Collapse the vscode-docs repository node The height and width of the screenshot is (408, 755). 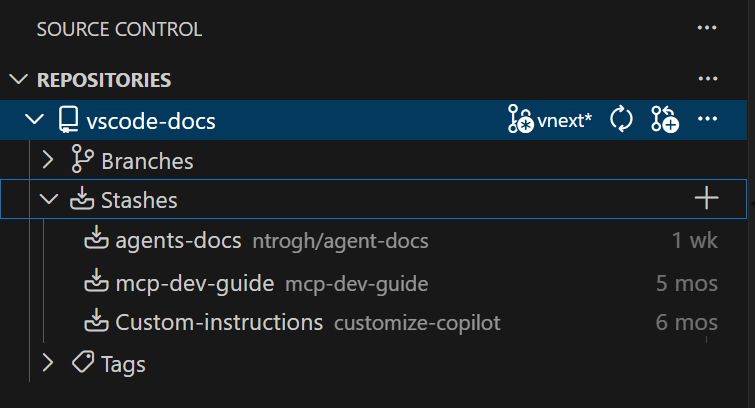[x=35, y=121]
